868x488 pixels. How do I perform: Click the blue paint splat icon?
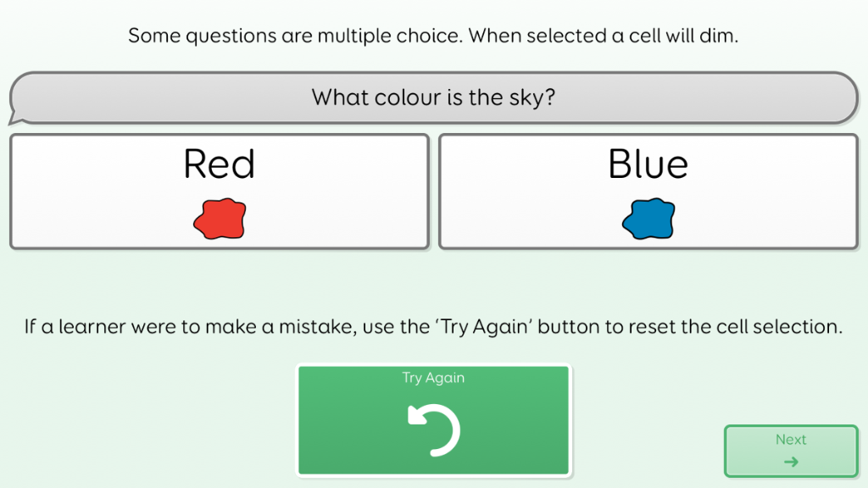648,219
